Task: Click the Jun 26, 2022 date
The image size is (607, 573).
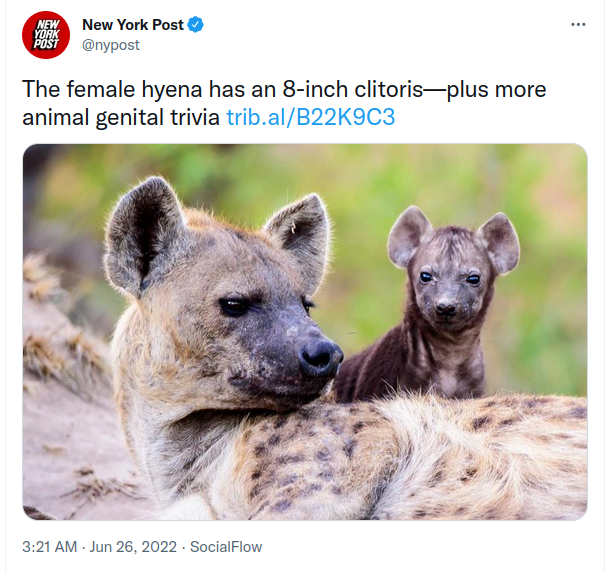Action: point(133,547)
